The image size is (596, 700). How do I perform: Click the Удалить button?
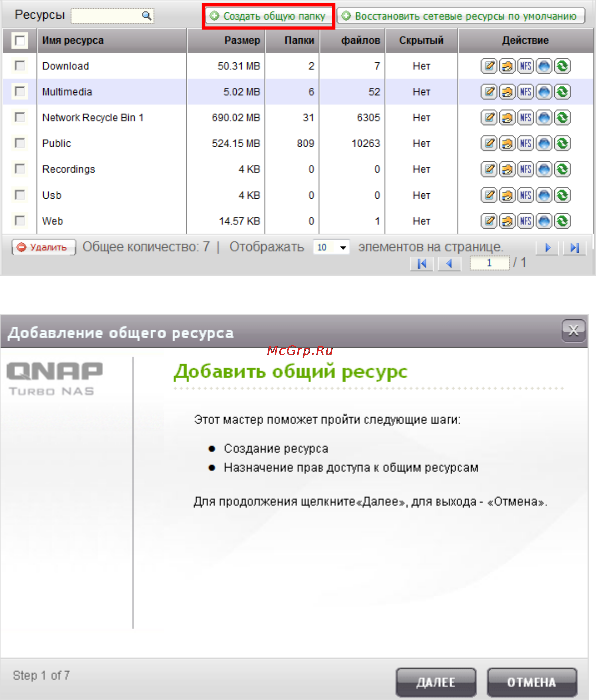44,247
